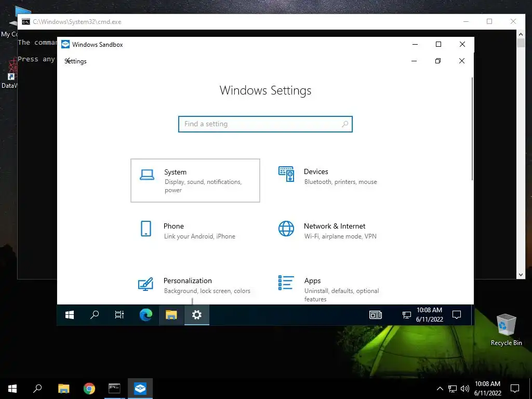Viewport: 532px width, 399px height.
Task: Click the magnifier icon in Find a setting
Action: pyautogui.click(x=345, y=124)
